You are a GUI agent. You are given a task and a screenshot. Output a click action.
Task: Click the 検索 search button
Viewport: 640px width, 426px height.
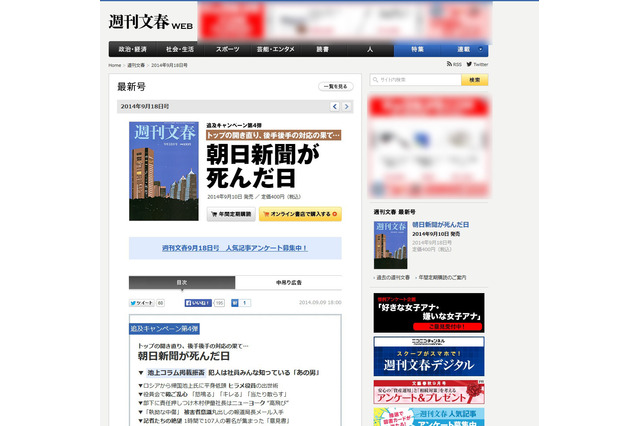475,80
